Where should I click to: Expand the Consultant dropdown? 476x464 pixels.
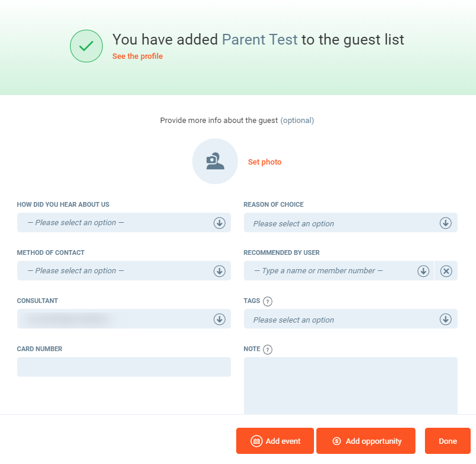click(x=219, y=319)
